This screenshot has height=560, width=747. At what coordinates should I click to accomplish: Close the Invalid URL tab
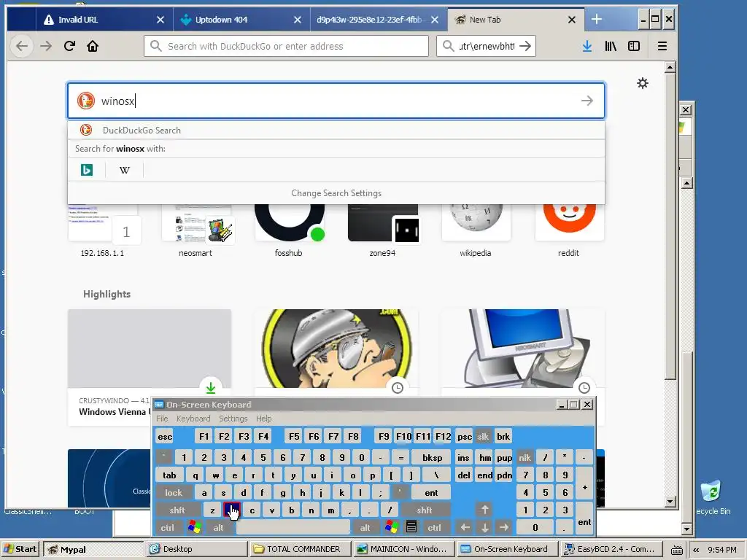click(160, 20)
